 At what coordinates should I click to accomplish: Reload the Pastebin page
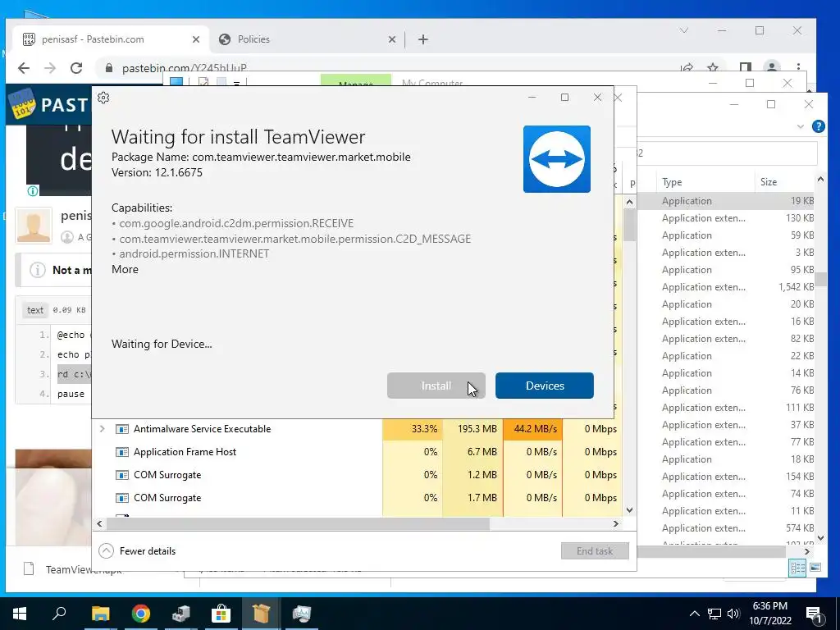pos(76,68)
